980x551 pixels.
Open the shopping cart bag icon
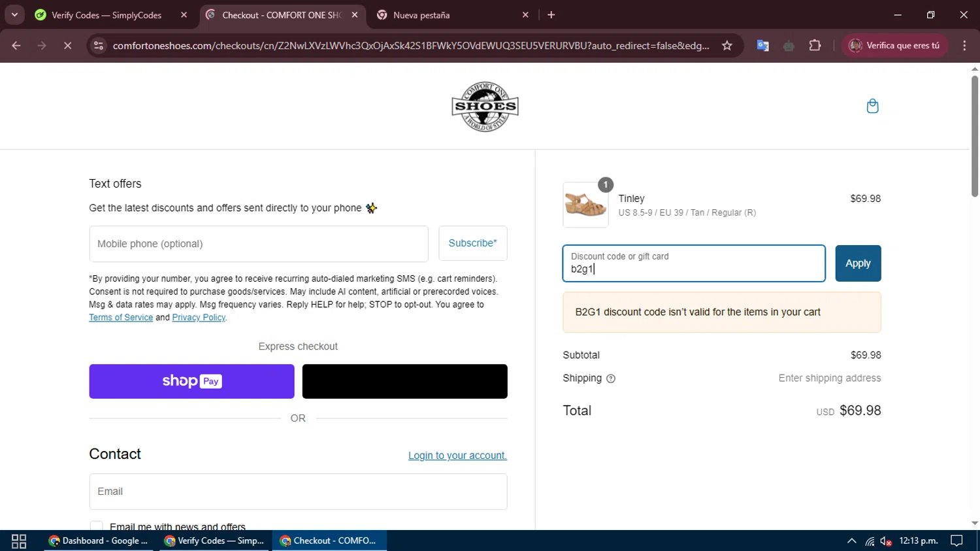(x=872, y=106)
